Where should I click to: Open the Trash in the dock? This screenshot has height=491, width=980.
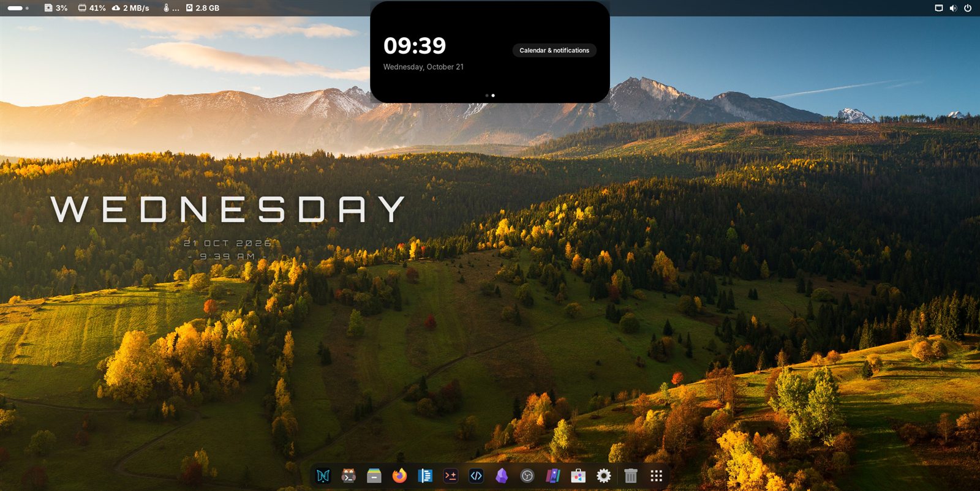click(631, 476)
